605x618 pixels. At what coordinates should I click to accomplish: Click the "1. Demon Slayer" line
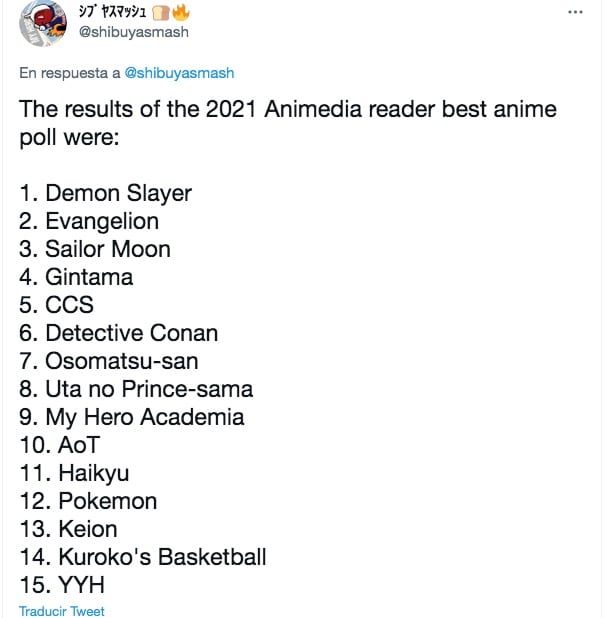[105, 193]
